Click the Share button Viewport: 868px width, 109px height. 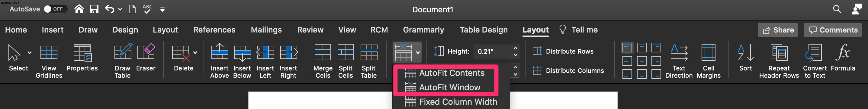tap(778, 30)
